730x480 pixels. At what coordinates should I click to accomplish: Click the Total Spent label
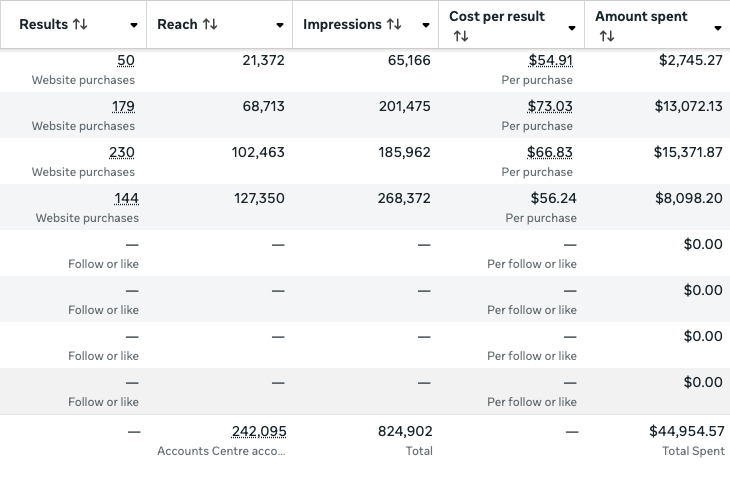[693, 451]
